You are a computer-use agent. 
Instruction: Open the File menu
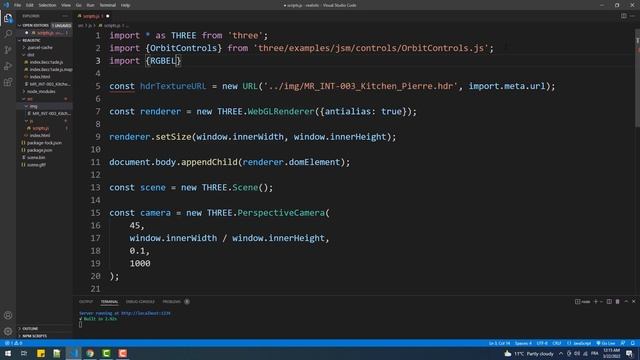[17, 5]
